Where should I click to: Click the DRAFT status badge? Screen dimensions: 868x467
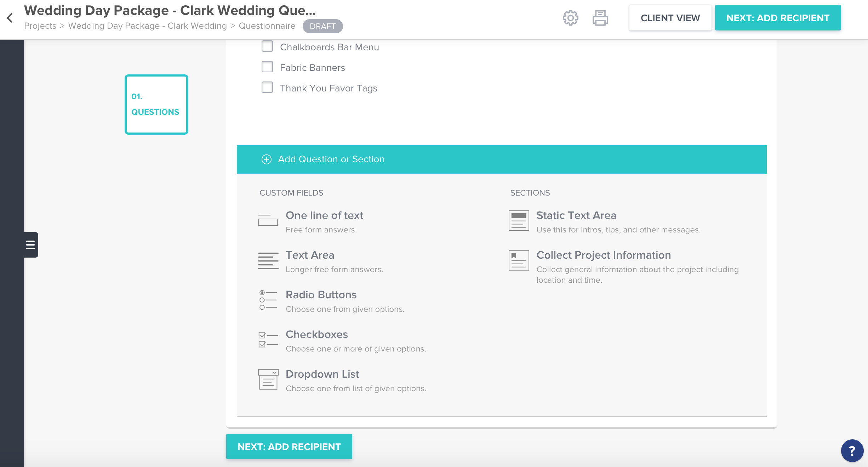(x=322, y=26)
